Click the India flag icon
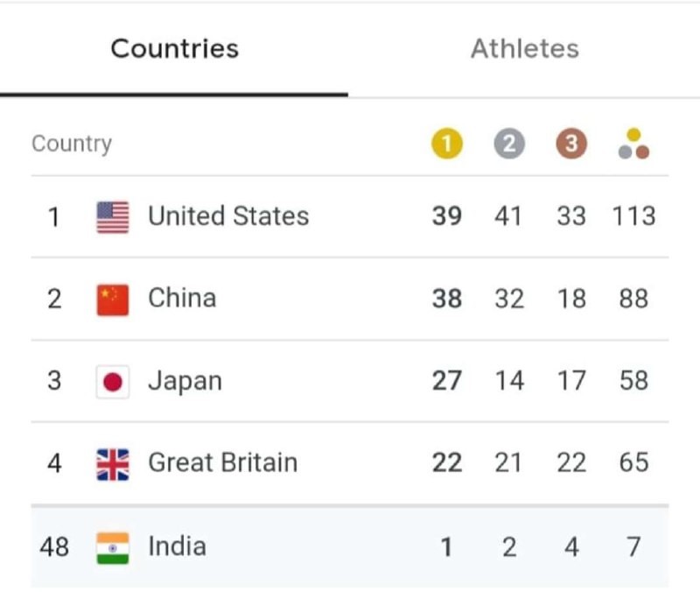The image size is (700, 592). (113, 548)
